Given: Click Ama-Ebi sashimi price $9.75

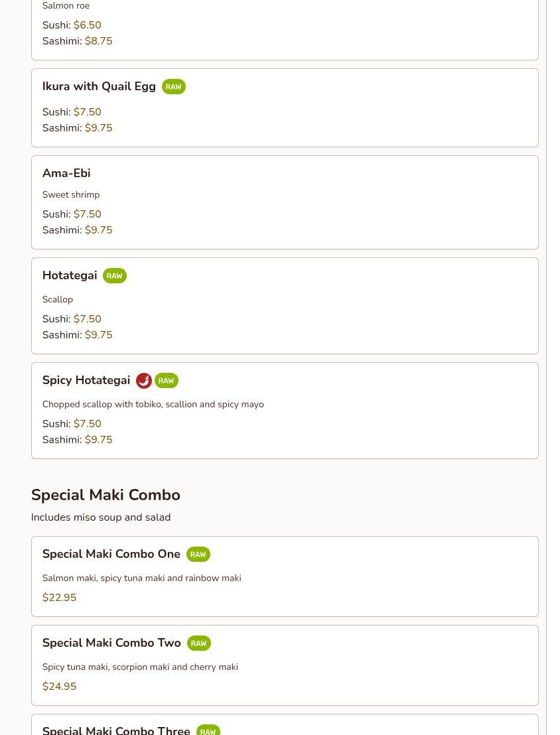Looking at the screenshot, I should [x=98, y=230].
